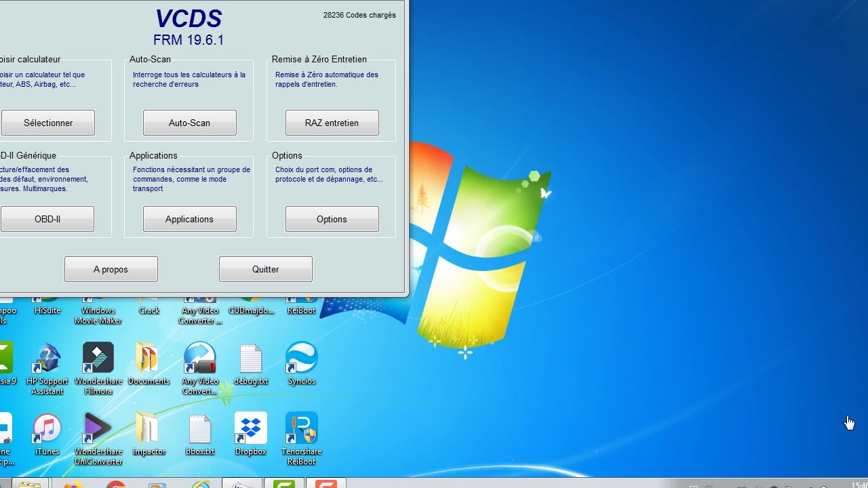Select the Crack folder on the desktop

(149, 306)
